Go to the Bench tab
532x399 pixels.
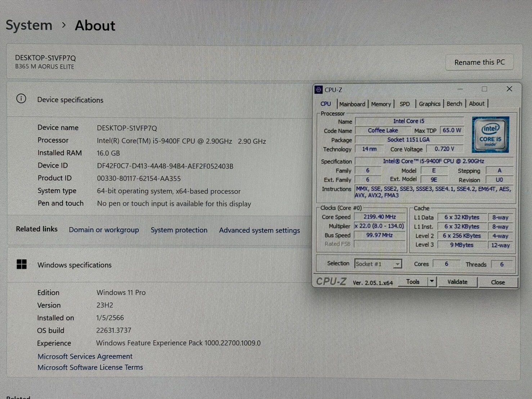(454, 104)
